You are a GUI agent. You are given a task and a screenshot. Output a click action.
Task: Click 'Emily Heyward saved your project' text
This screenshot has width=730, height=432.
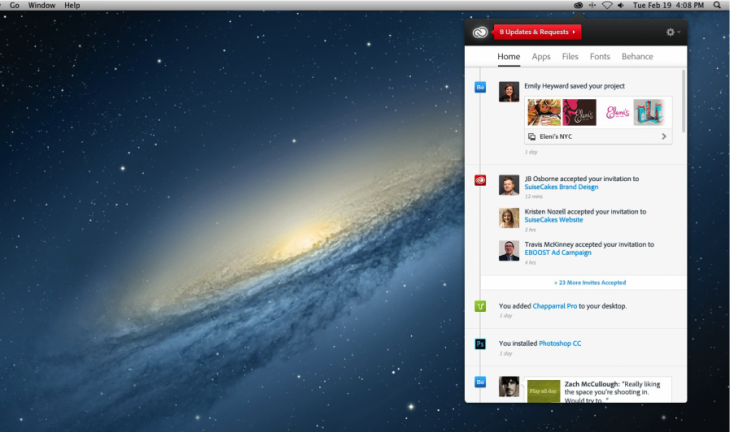pyautogui.click(x=575, y=86)
